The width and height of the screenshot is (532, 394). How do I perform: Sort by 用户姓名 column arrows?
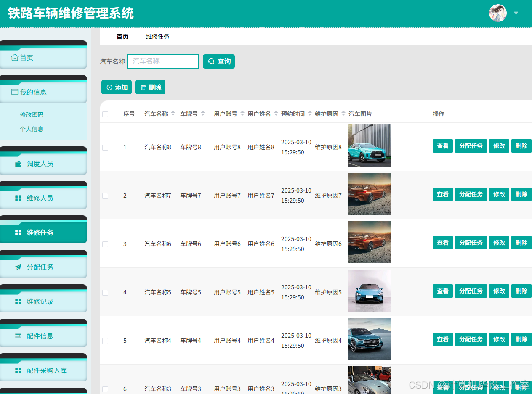276,114
